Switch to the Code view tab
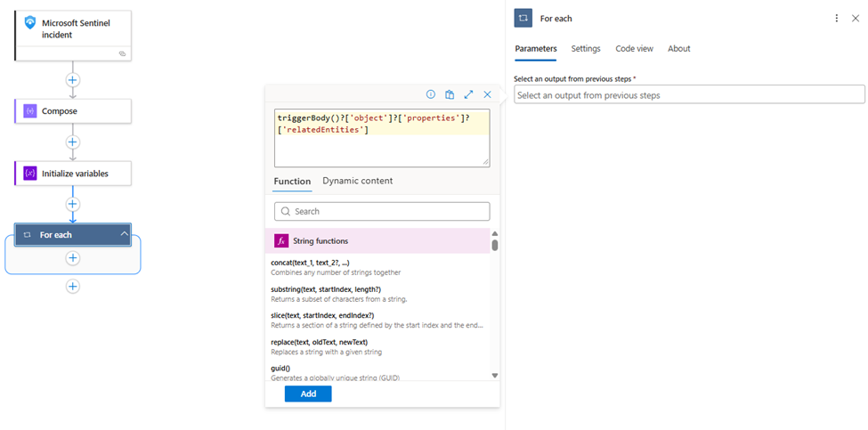The width and height of the screenshot is (868, 430). (635, 49)
